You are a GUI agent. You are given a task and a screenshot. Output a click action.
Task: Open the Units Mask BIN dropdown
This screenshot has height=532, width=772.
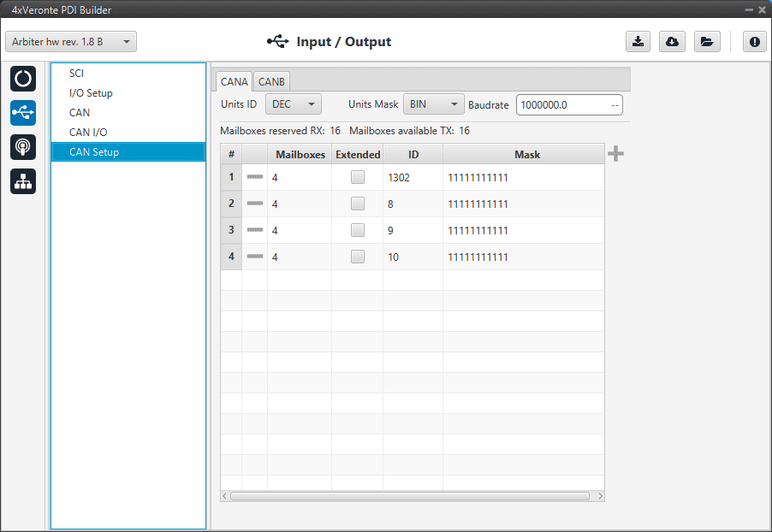(433, 104)
